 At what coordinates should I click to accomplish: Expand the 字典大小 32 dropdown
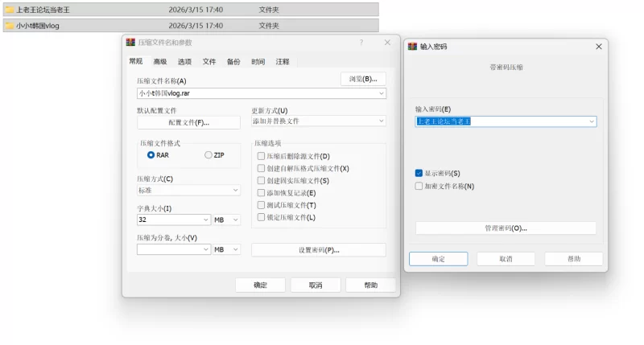click(206, 220)
